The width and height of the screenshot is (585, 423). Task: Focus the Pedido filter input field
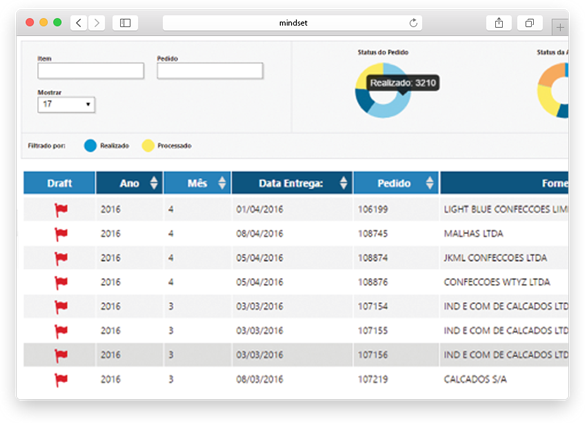click(x=210, y=71)
